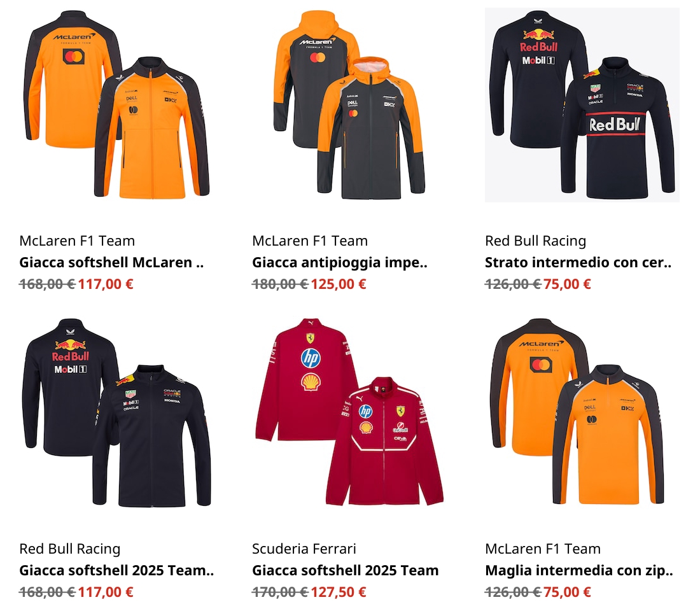Image resolution: width=700 pixels, height=616 pixels.
Task: Open the orange McLaren softshell jacket image
Action: 116,105
